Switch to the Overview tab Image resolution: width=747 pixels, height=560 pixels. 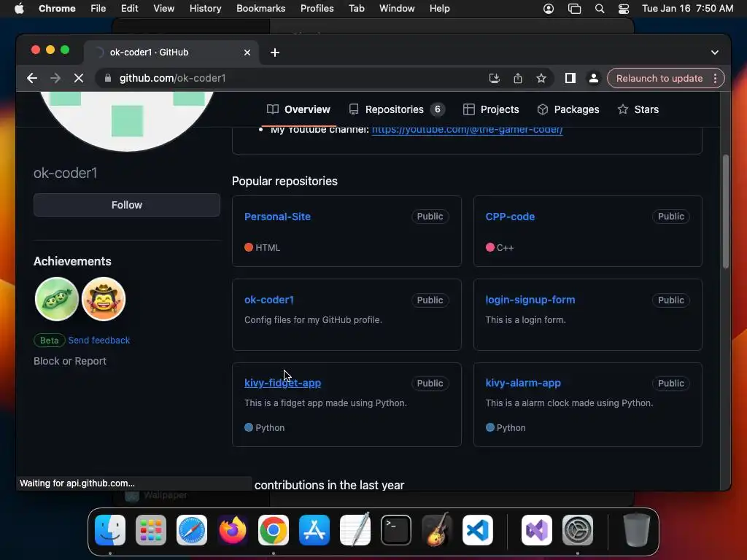click(x=298, y=109)
